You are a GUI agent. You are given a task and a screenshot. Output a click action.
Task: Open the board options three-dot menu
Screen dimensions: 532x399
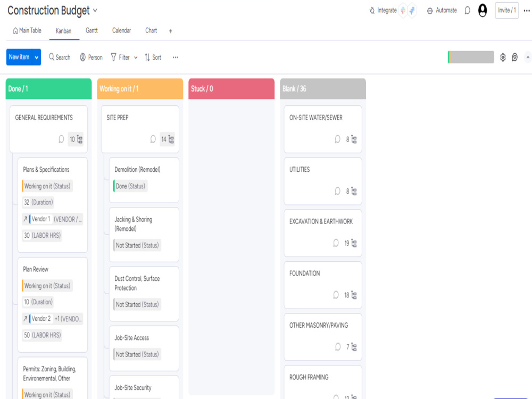tap(527, 11)
